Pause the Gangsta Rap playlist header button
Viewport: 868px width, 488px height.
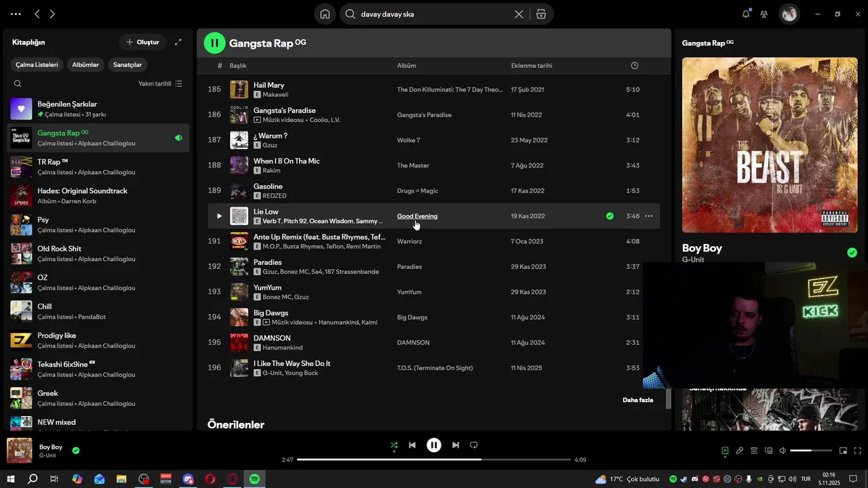pyautogui.click(x=214, y=43)
